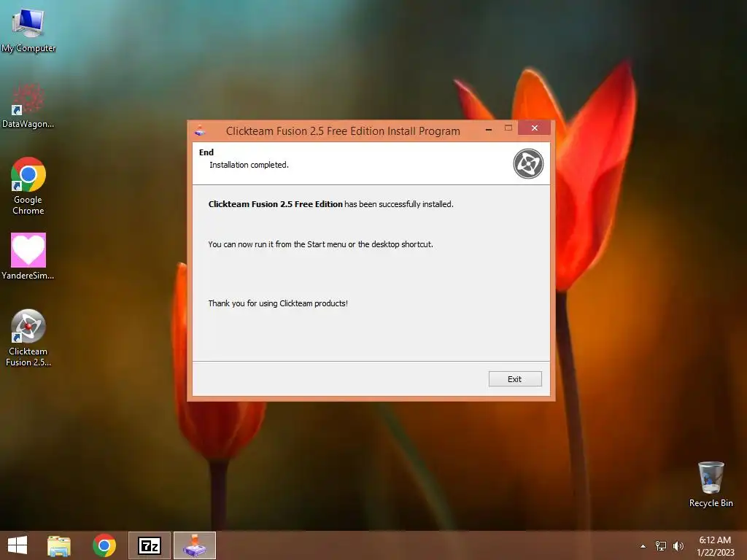Open the Windows Start button

(x=18, y=545)
